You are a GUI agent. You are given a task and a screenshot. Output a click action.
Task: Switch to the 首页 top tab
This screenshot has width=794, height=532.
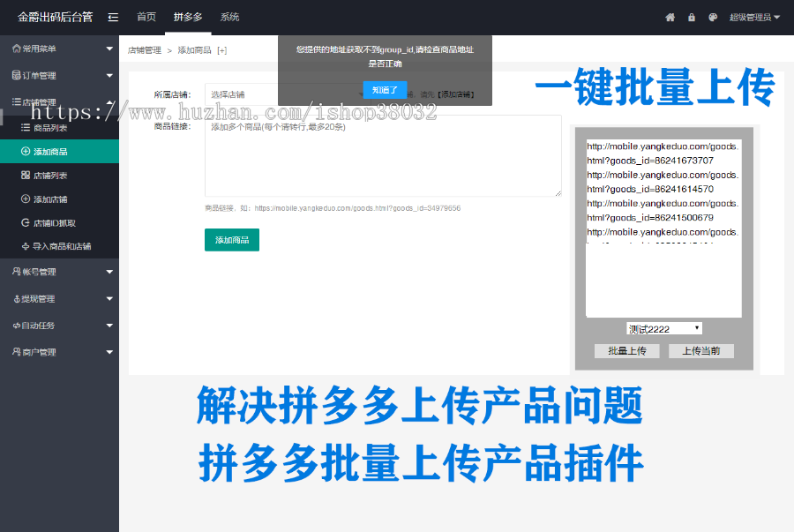pos(146,17)
